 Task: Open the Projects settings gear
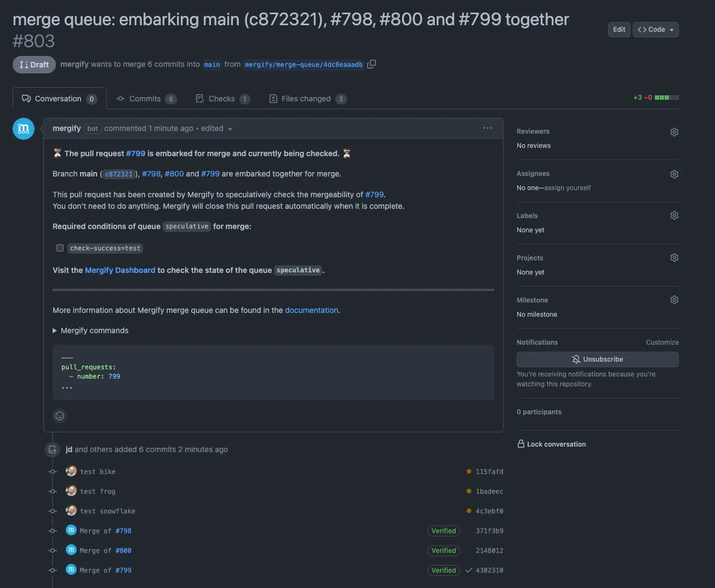(x=674, y=257)
